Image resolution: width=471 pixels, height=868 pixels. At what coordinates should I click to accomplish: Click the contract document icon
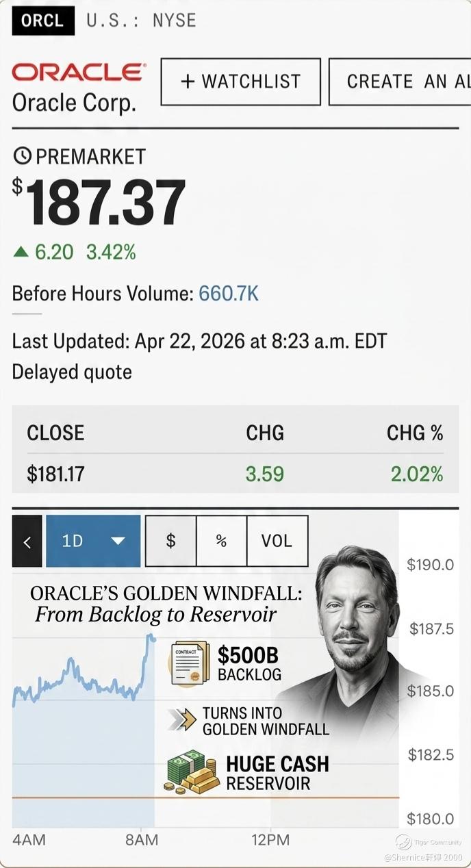pyautogui.click(x=189, y=663)
